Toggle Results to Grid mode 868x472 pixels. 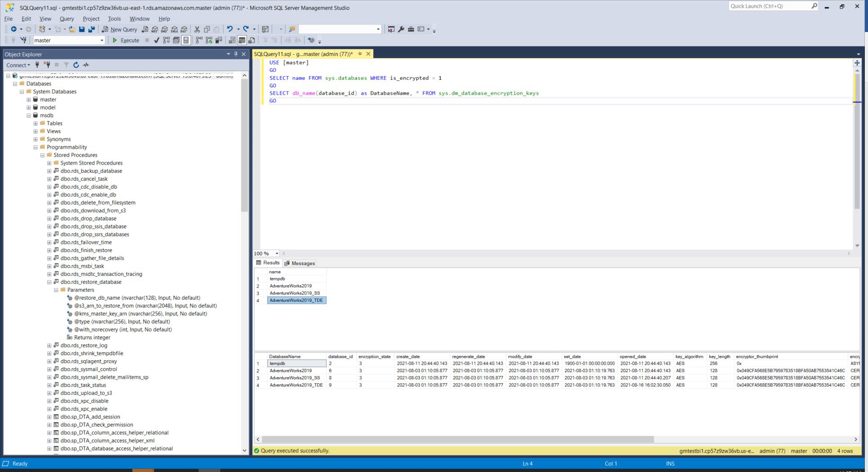[x=242, y=41]
